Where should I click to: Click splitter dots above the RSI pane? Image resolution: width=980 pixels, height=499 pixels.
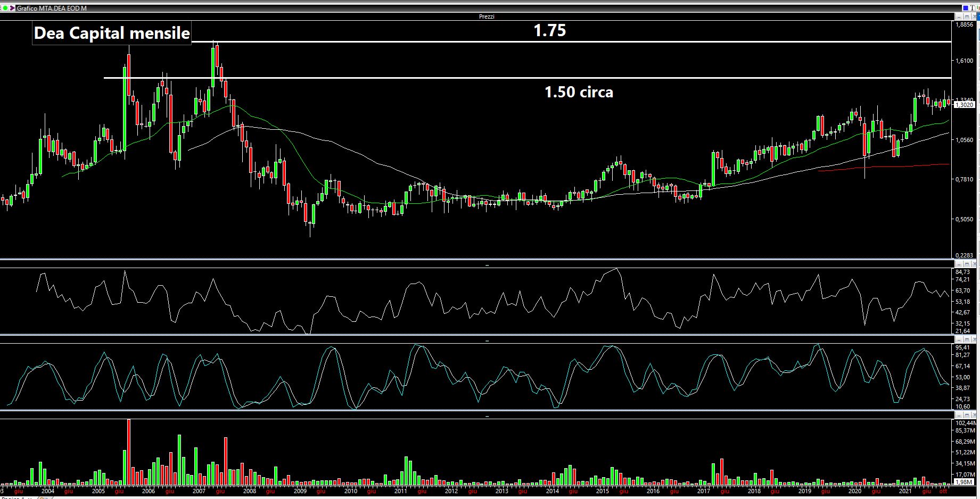[487, 264]
